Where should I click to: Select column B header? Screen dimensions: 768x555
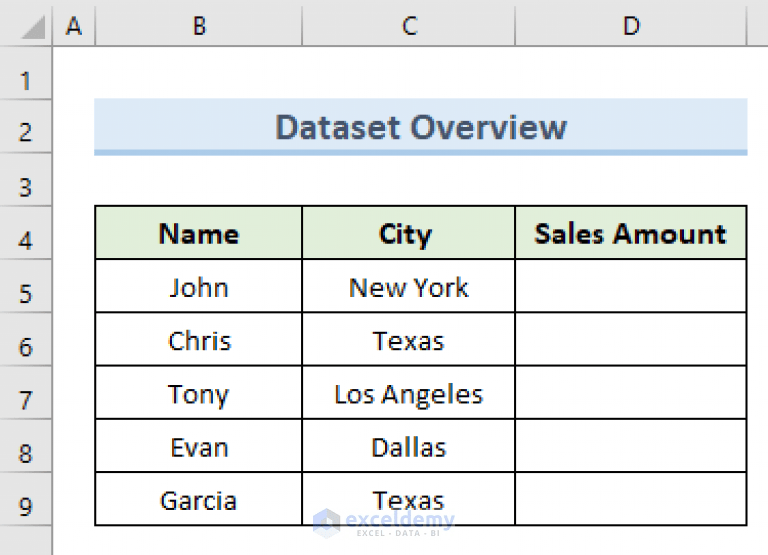[x=199, y=24]
